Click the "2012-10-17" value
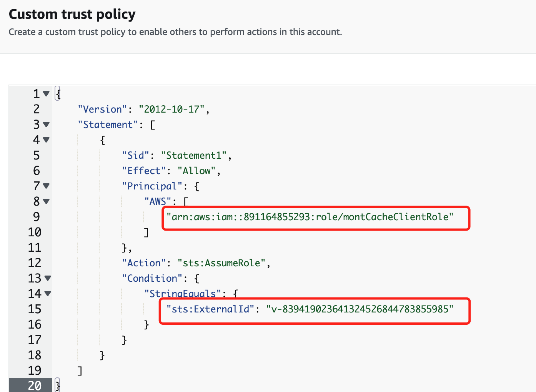 click(x=171, y=109)
